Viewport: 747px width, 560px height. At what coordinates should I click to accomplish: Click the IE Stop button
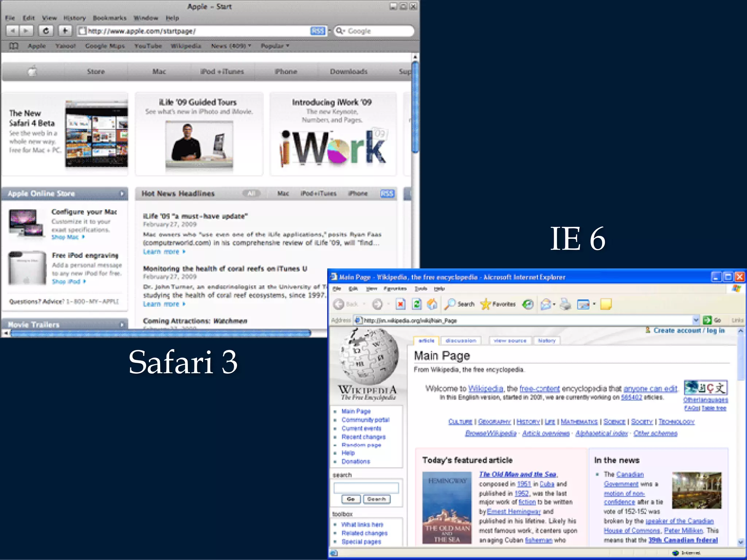point(400,304)
